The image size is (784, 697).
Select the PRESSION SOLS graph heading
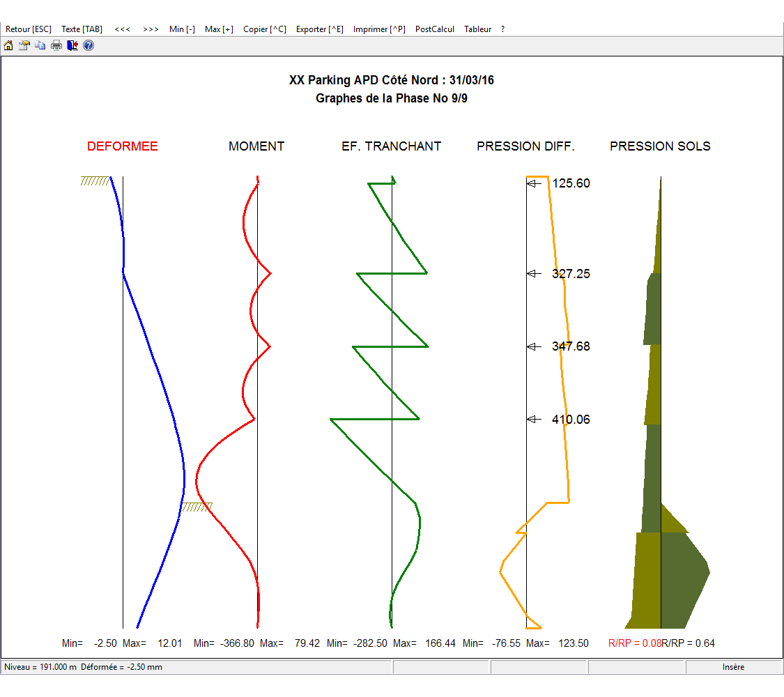660,146
